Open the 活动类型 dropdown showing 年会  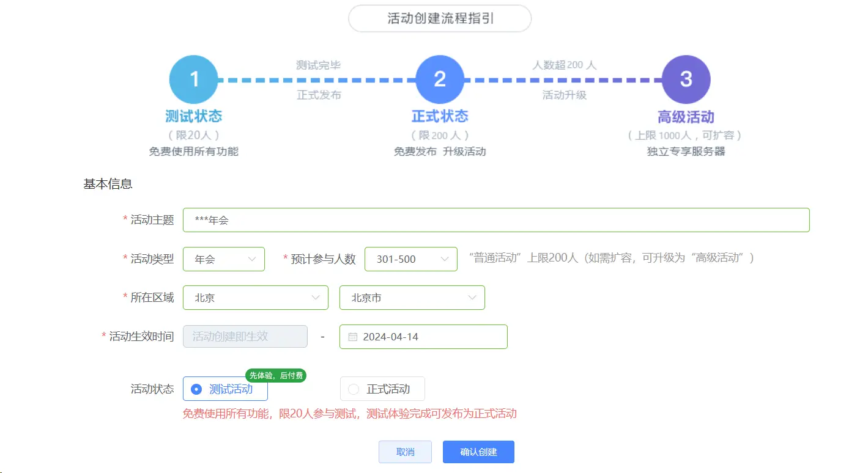(x=223, y=258)
